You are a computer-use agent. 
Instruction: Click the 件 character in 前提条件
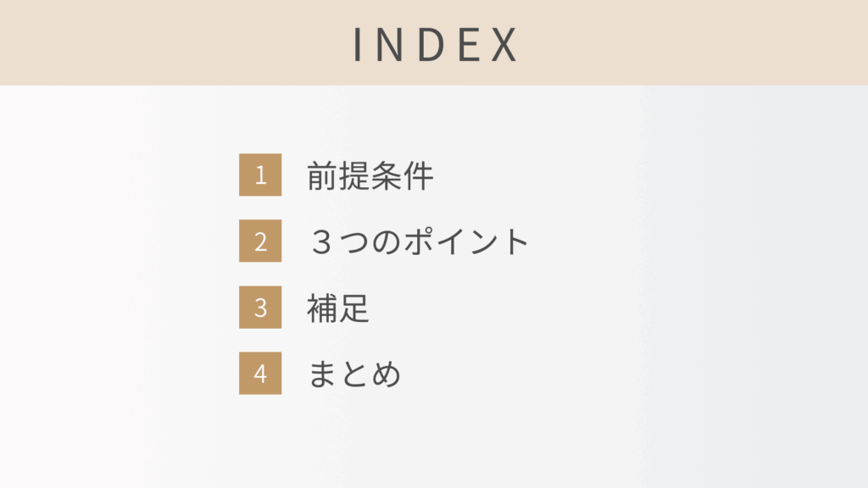(x=419, y=176)
